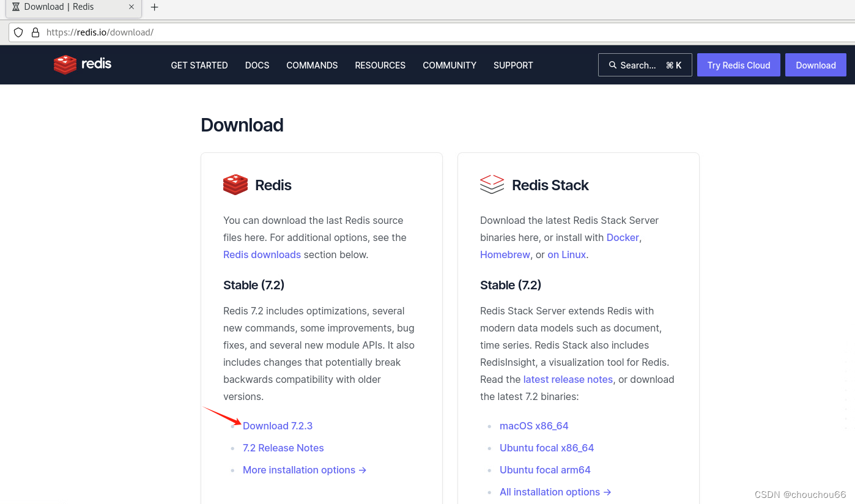Image resolution: width=855 pixels, height=504 pixels.
Task: Open the DOCS menu
Action: click(257, 65)
